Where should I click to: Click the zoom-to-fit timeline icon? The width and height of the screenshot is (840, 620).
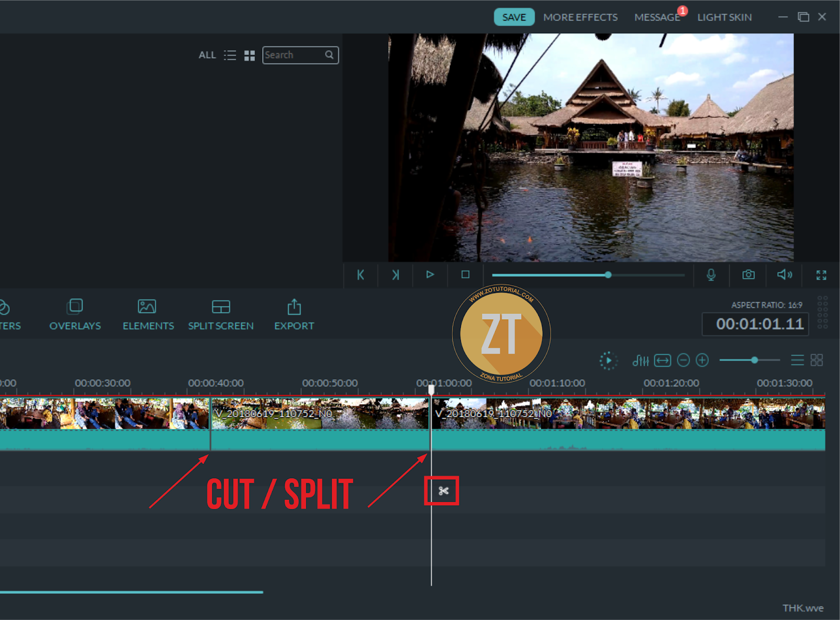click(x=663, y=360)
